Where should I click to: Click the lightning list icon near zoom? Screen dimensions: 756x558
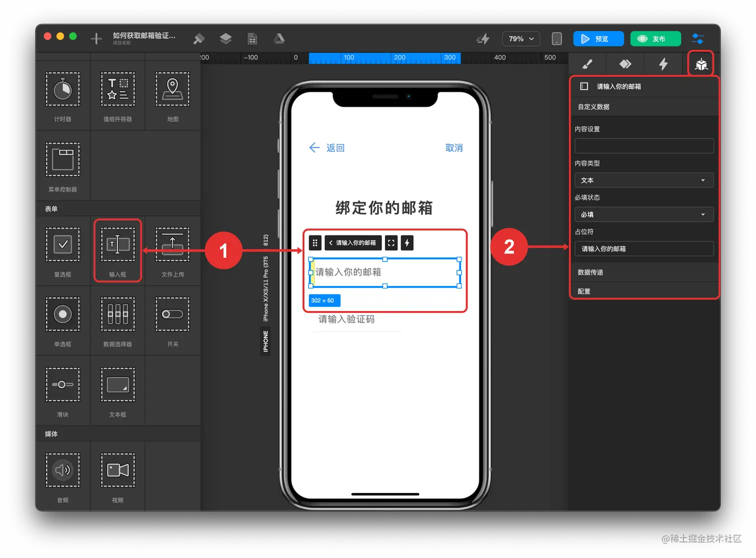coord(483,39)
